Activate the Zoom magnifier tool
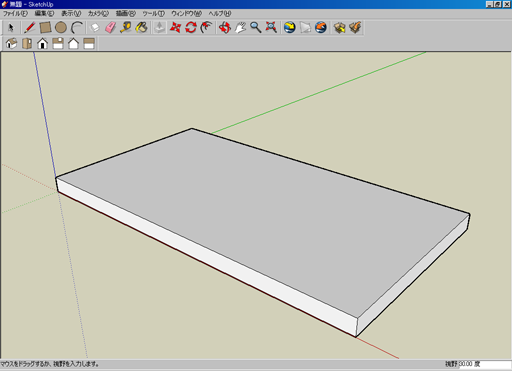 click(256, 27)
